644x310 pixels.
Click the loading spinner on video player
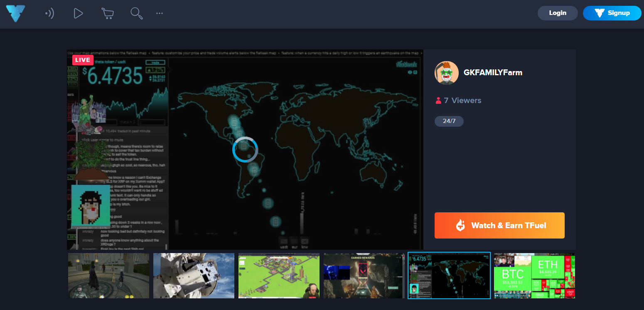click(245, 149)
